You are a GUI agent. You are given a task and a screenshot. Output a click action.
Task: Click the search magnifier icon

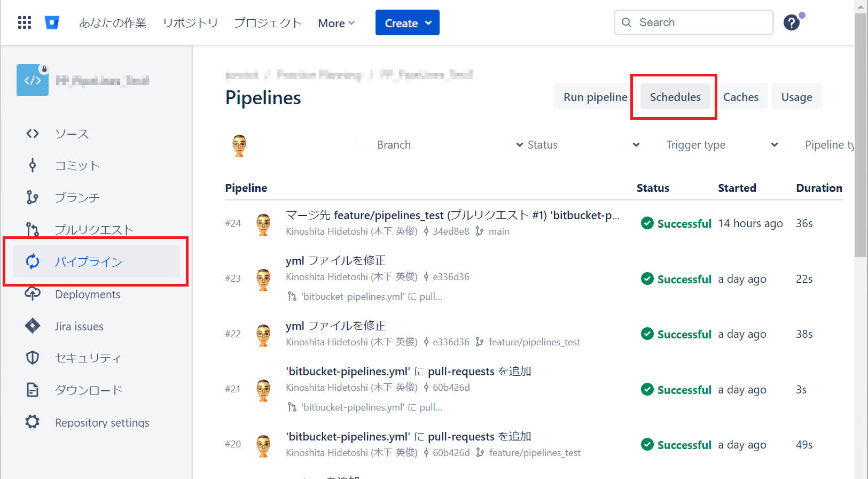click(x=627, y=22)
